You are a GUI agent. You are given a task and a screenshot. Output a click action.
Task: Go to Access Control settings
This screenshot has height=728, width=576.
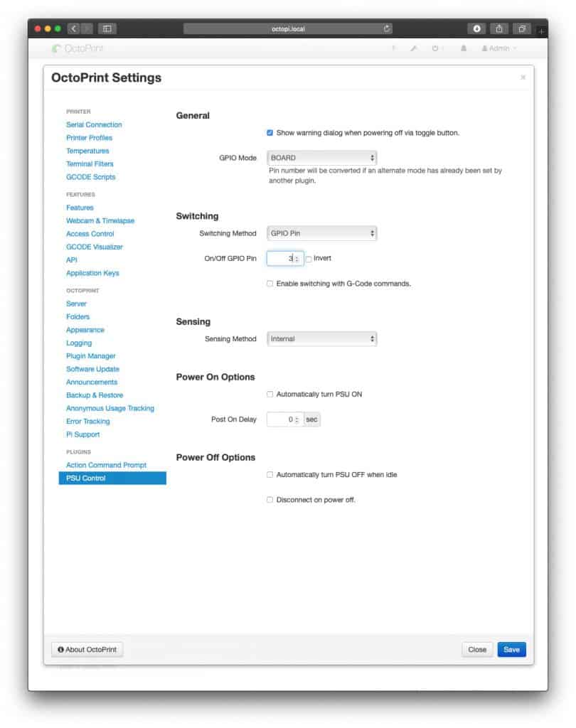(x=90, y=233)
